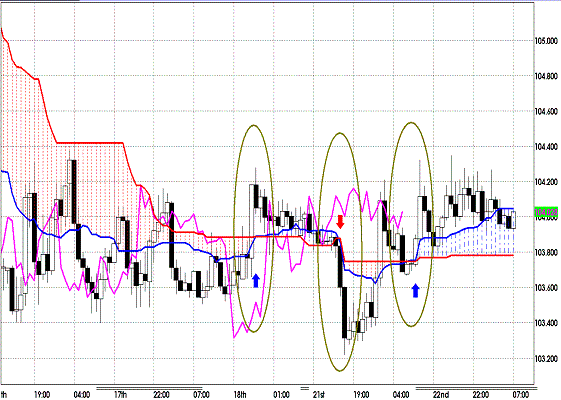Select the 103.200 price level label
The width and height of the screenshot is (561, 400).
click(x=546, y=358)
